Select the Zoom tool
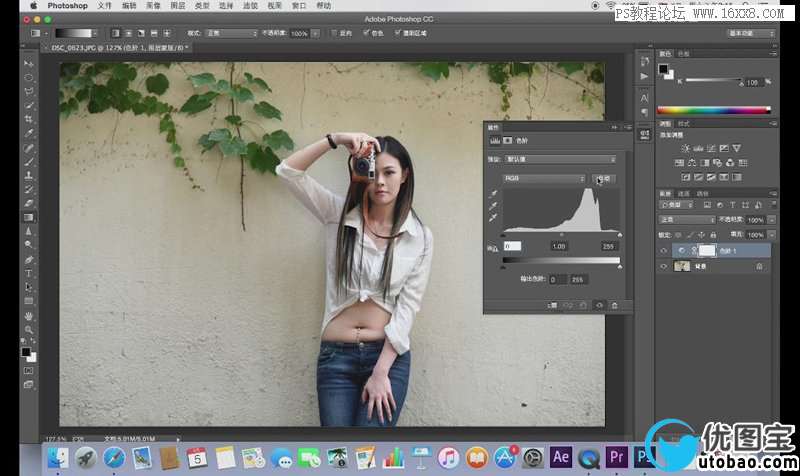 pos(28,329)
